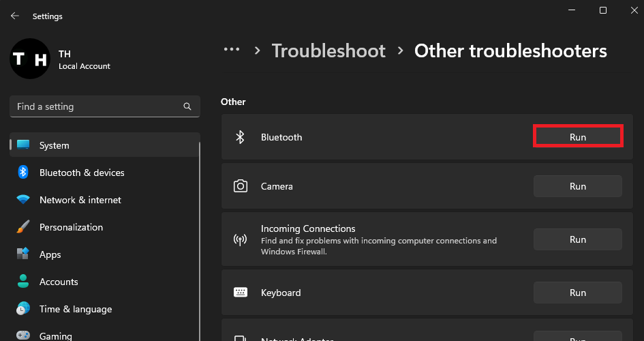Click the Time & language globe icon
Image resolution: width=644 pixels, height=341 pixels.
[23, 309]
